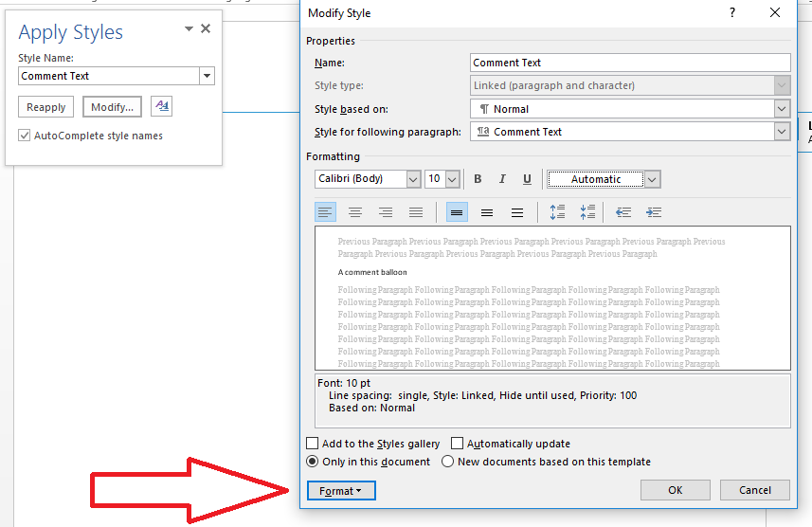Open the Styles pane icon in Apply Styles
The width and height of the screenshot is (812, 527).
click(162, 107)
